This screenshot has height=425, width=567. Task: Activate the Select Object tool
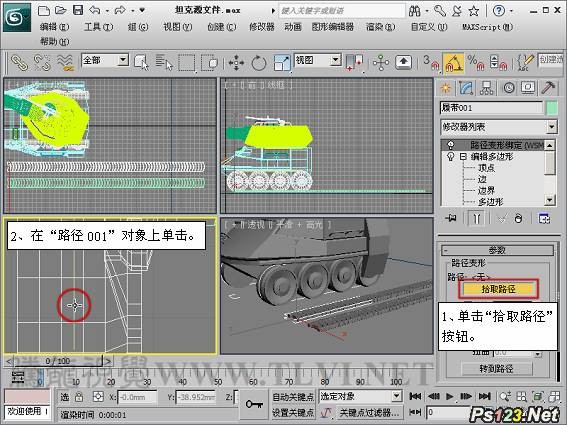coord(141,63)
